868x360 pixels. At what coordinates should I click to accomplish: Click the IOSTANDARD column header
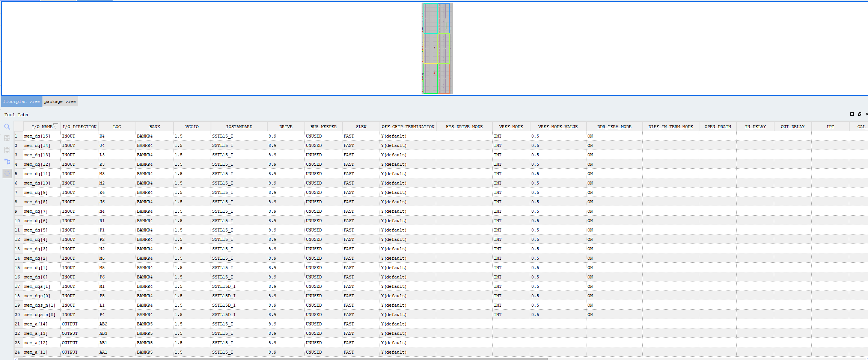pyautogui.click(x=239, y=126)
